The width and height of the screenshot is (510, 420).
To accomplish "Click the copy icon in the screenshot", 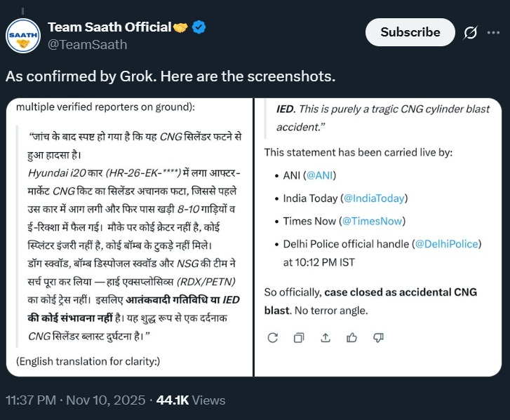I will [x=299, y=337].
